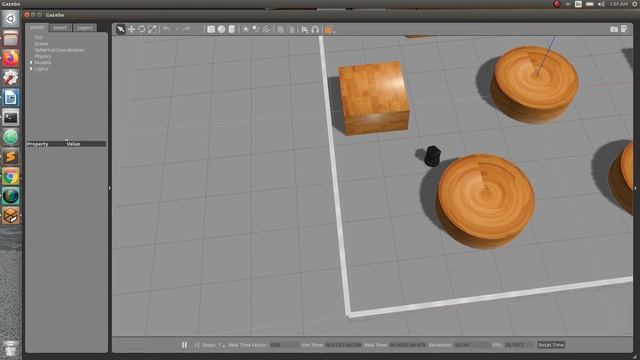The width and height of the screenshot is (640, 360).
Task: Click the Real Time value field
Action: 407,345
